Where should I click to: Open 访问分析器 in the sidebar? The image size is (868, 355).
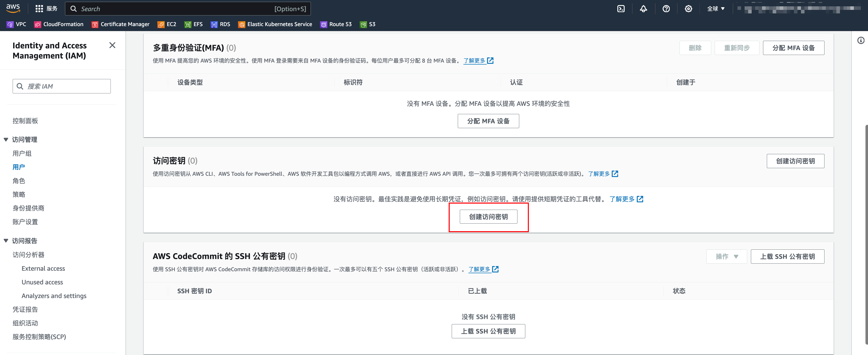click(x=28, y=255)
